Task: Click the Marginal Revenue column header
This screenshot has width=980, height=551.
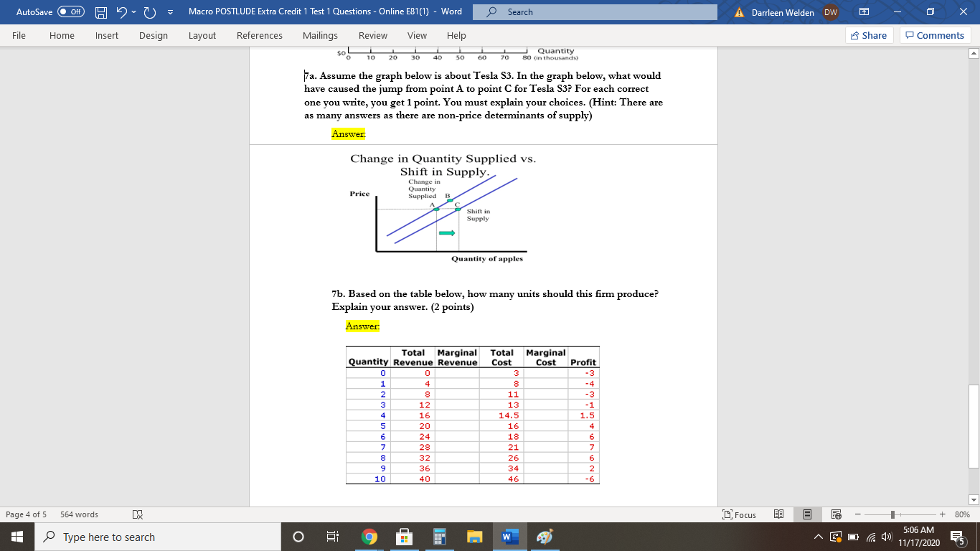Action: [457, 357]
